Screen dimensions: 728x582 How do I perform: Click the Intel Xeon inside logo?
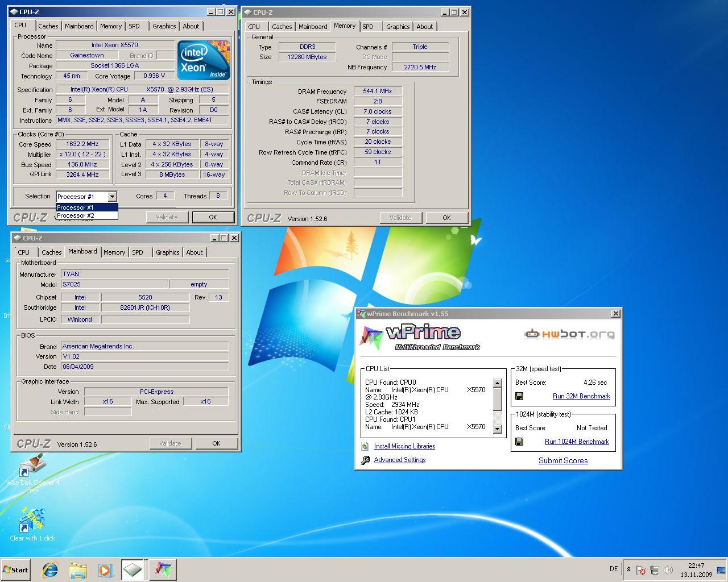click(203, 60)
